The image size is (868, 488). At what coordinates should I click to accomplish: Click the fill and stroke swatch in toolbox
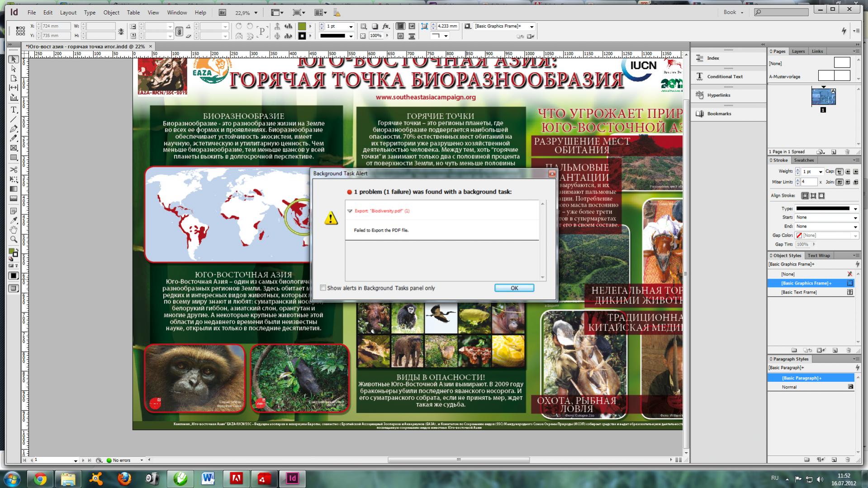pyautogui.click(x=13, y=252)
